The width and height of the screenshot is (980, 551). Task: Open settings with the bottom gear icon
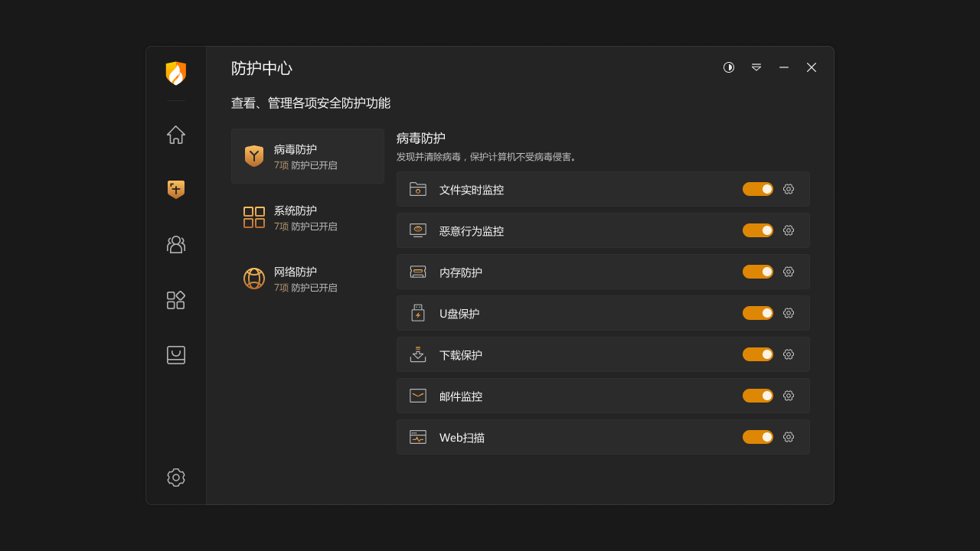coord(175,477)
